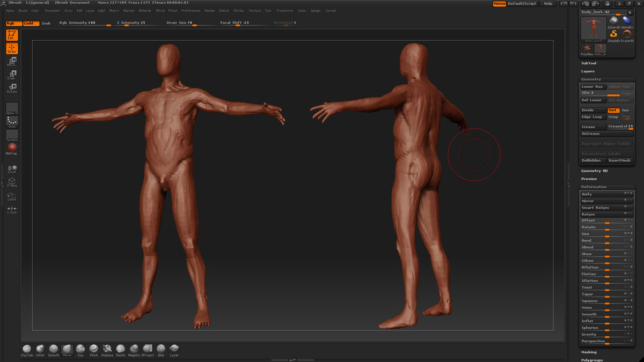Open the MatCap material sphere
Viewport: 644px width, 362px height.
tap(12, 147)
